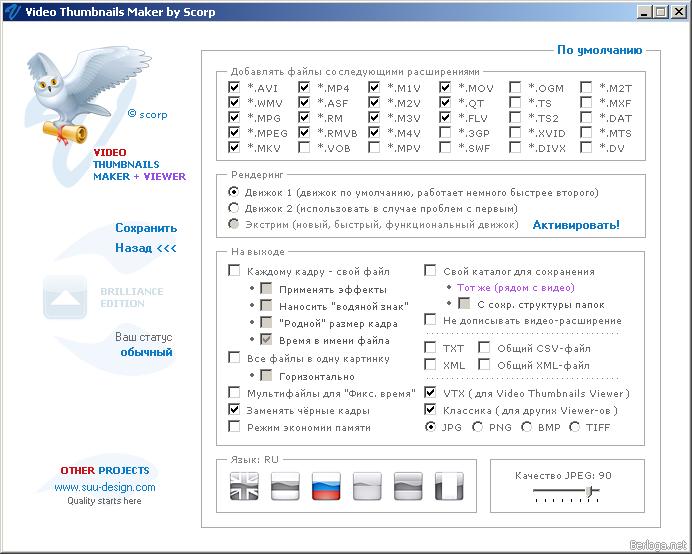
Task: Enable the *.DIVX extension checkbox
Action: click(515, 147)
